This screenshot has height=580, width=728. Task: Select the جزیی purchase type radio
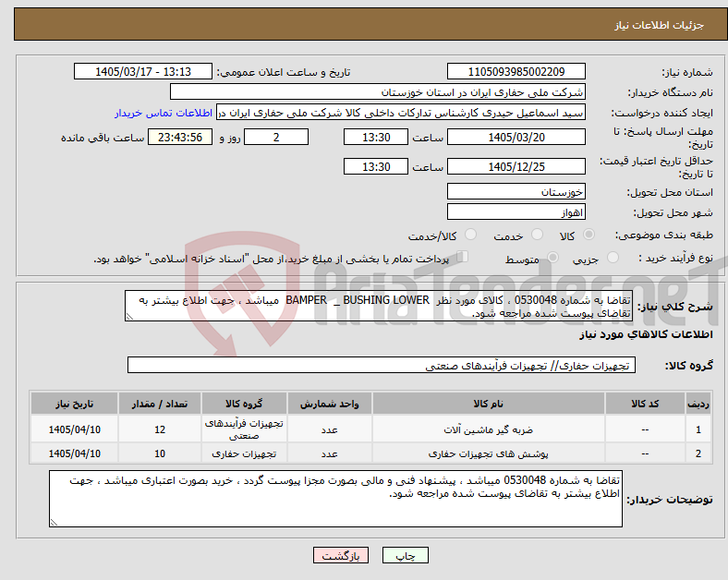[x=613, y=258]
